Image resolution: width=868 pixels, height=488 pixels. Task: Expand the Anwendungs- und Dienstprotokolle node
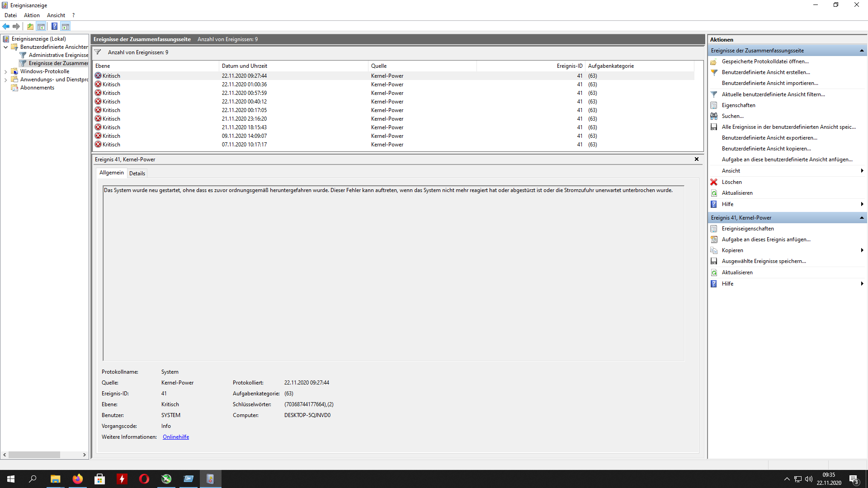pos(5,80)
